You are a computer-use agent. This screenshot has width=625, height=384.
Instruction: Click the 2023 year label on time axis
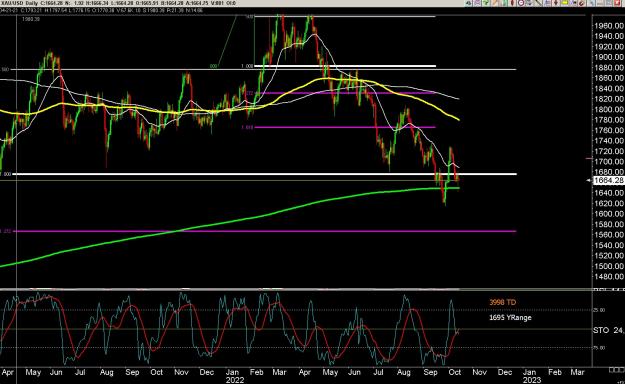tap(532, 380)
